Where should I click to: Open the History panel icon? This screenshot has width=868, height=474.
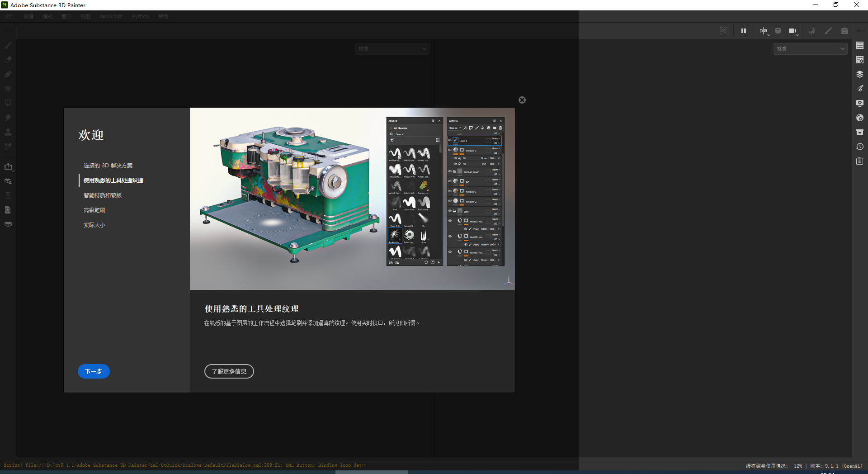coord(860,147)
